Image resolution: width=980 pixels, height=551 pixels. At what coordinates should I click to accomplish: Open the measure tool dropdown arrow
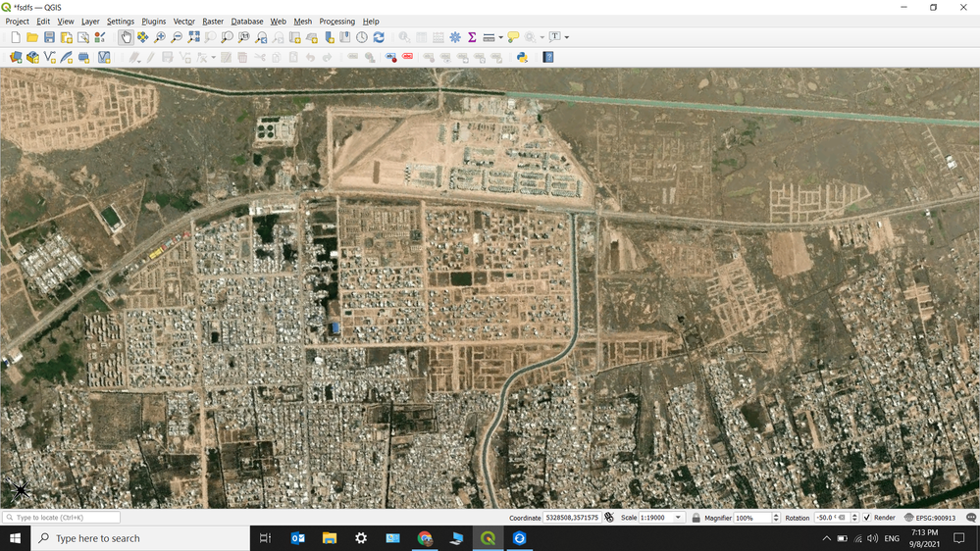point(500,37)
